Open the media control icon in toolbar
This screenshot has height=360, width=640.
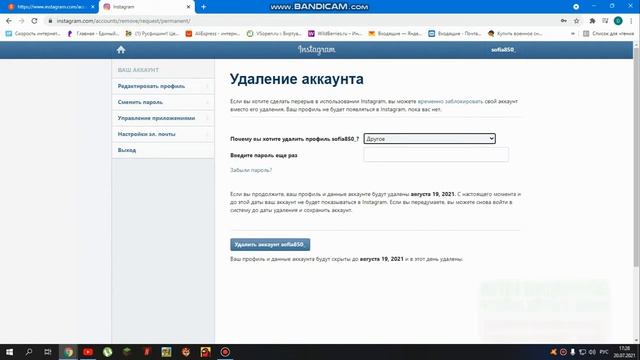tap(605, 21)
